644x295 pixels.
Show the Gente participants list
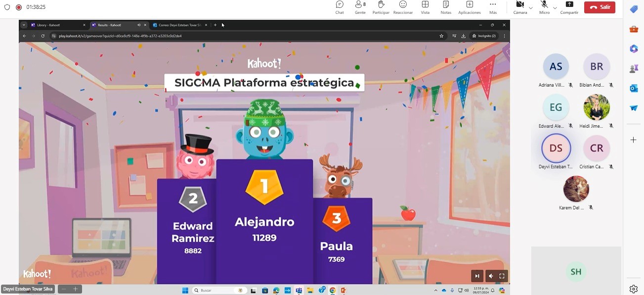click(x=360, y=7)
